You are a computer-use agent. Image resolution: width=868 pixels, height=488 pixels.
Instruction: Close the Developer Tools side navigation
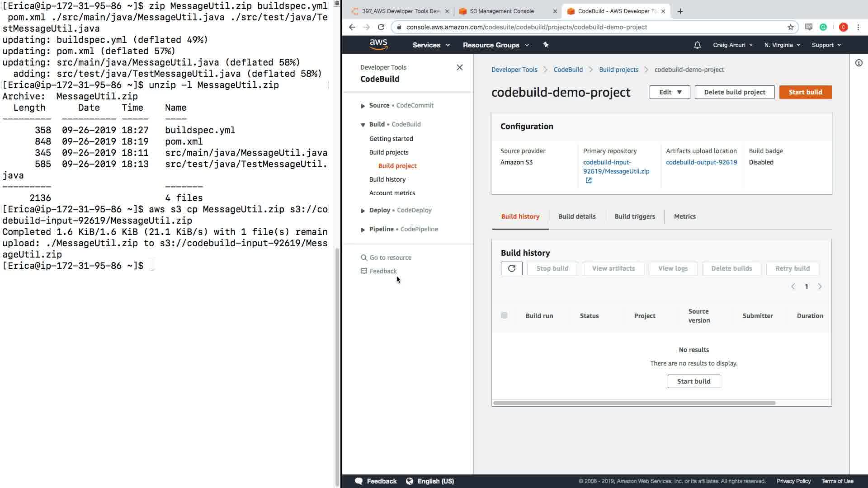[x=459, y=67]
